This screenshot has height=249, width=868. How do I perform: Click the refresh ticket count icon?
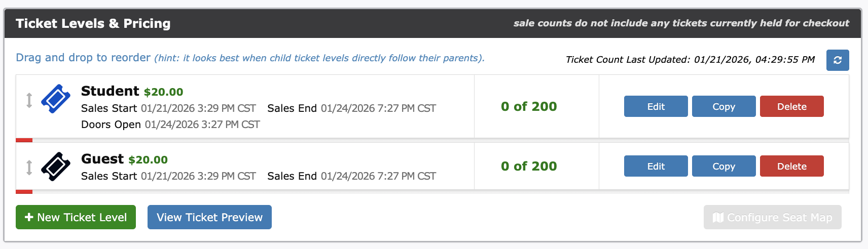[x=838, y=60]
